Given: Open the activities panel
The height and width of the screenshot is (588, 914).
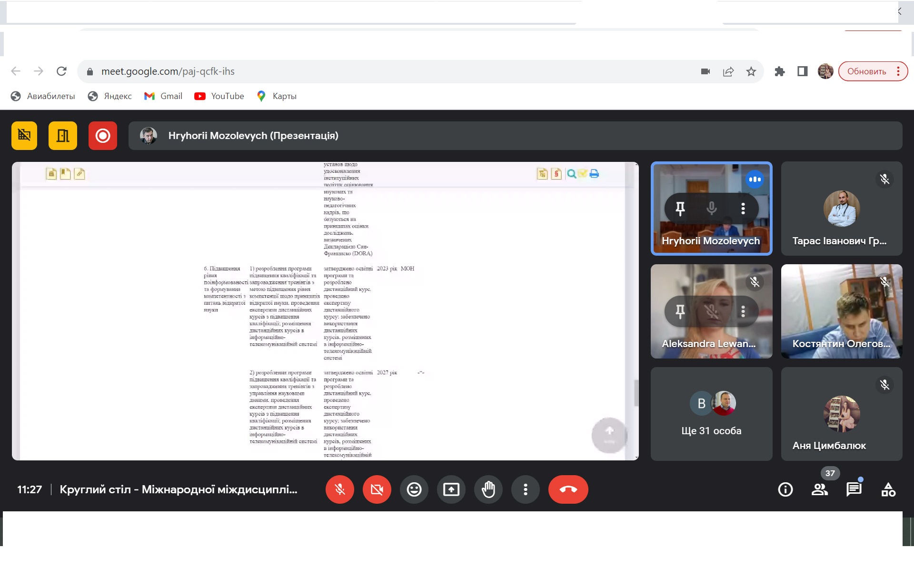Looking at the screenshot, I should 888,489.
